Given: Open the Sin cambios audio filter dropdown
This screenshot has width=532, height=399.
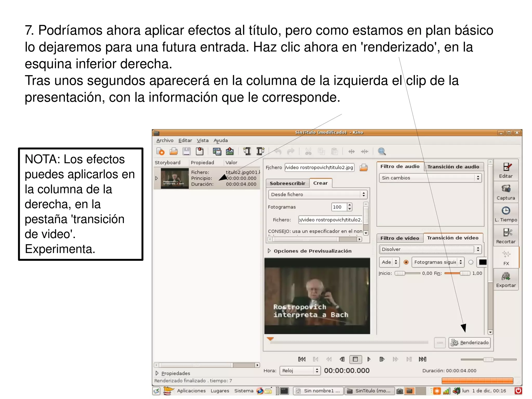Looking at the screenshot, I should click(x=430, y=178).
